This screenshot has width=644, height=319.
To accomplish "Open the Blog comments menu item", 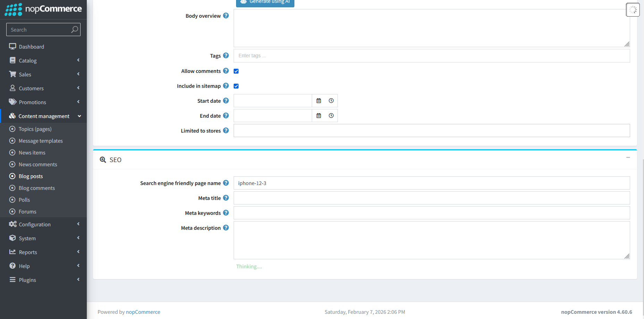I will pyautogui.click(x=37, y=188).
